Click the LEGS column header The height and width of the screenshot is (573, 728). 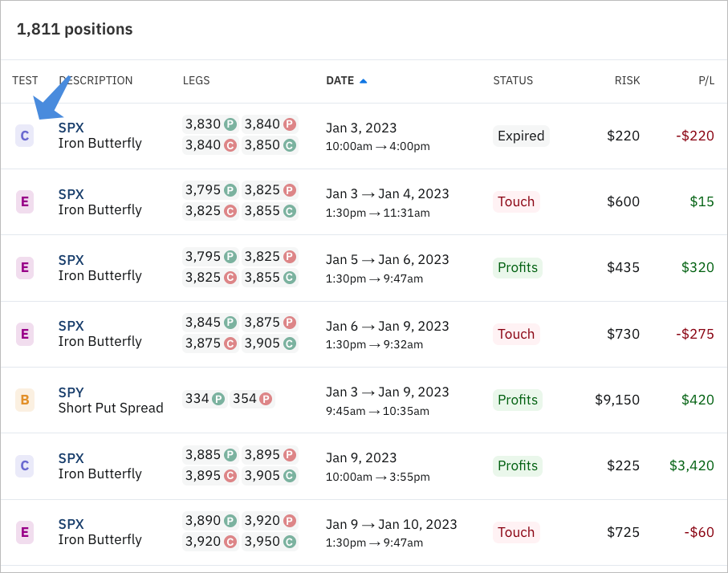point(196,81)
